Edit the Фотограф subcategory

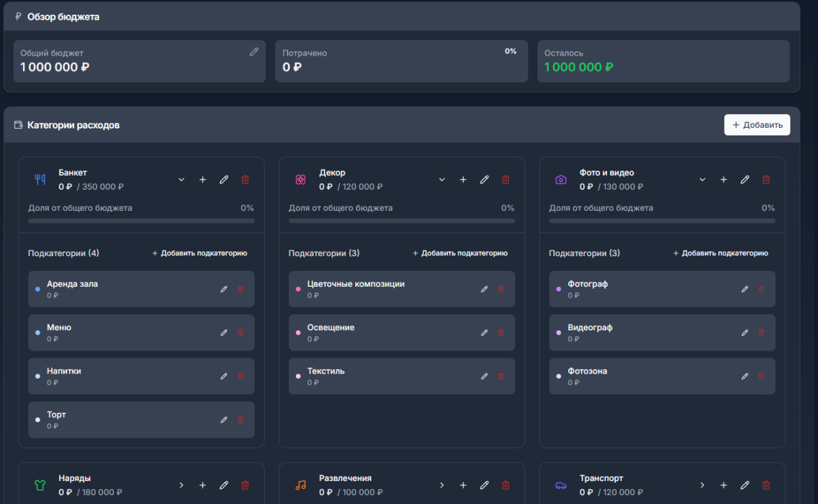coord(745,289)
